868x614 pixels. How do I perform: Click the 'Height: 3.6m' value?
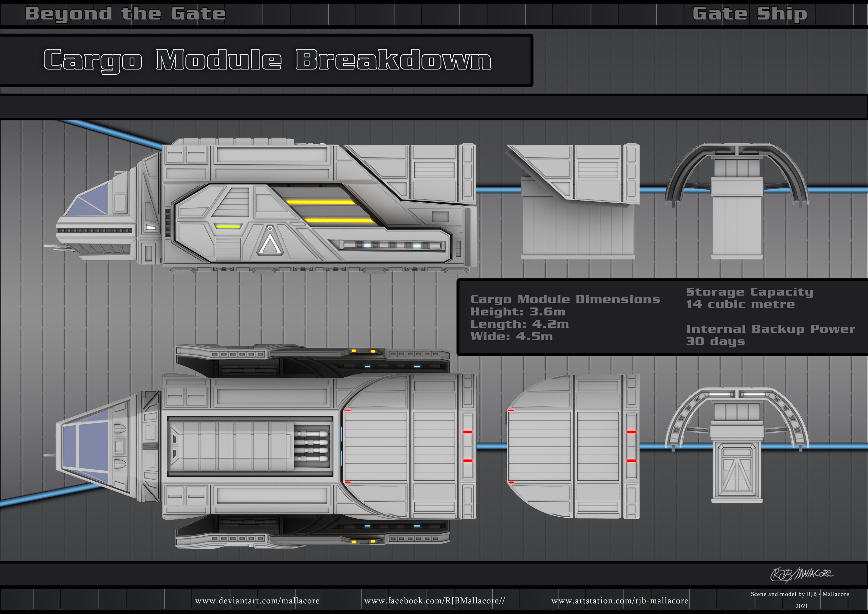[x=518, y=312]
